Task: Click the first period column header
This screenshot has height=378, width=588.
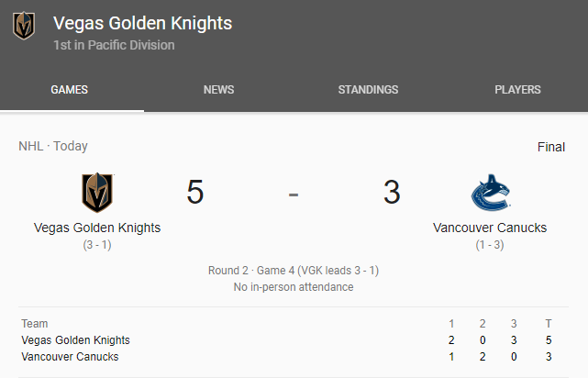Action: (451, 324)
